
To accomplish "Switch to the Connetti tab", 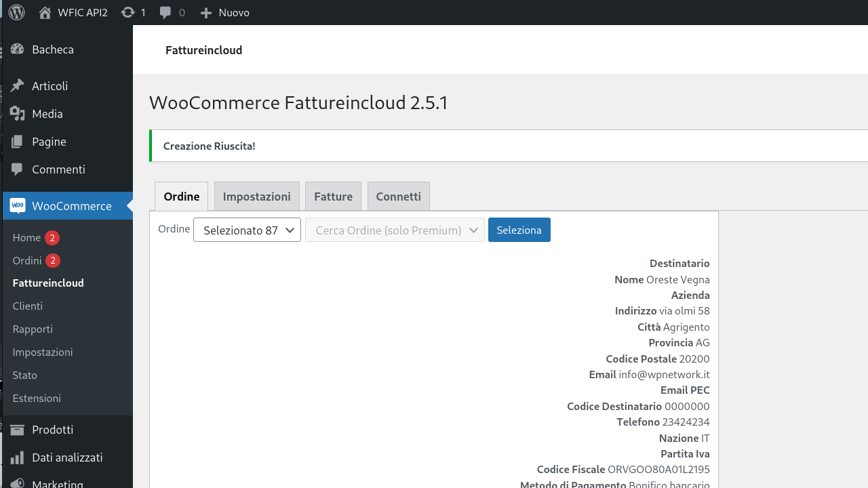I will point(398,197).
